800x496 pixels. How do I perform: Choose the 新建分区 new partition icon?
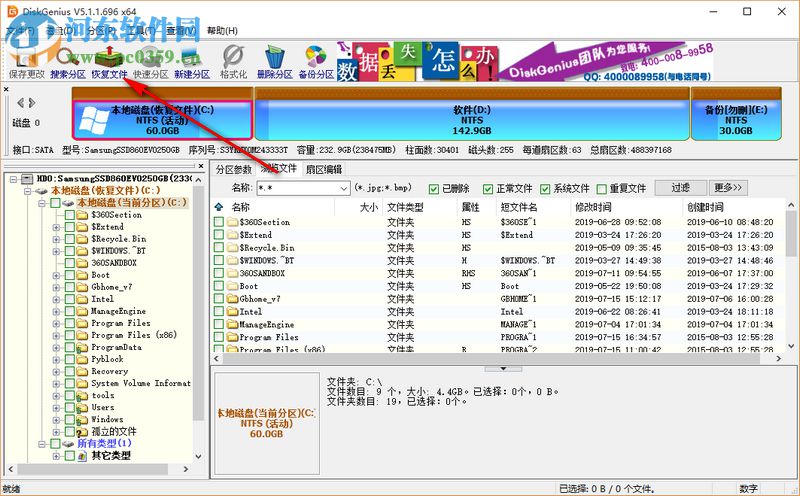(x=192, y=62)
